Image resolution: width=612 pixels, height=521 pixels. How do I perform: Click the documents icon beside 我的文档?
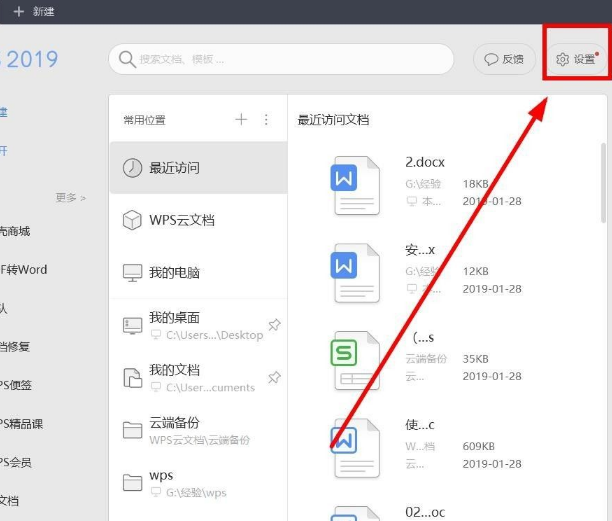click(132, 378)
